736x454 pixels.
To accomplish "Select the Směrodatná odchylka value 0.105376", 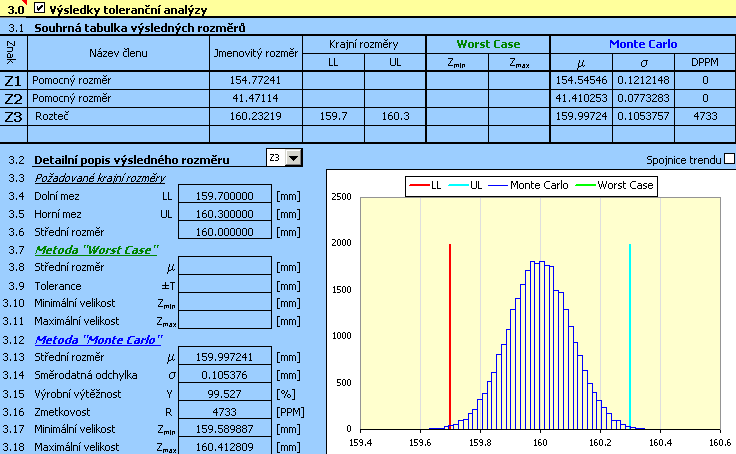I will tap(225, 375).
